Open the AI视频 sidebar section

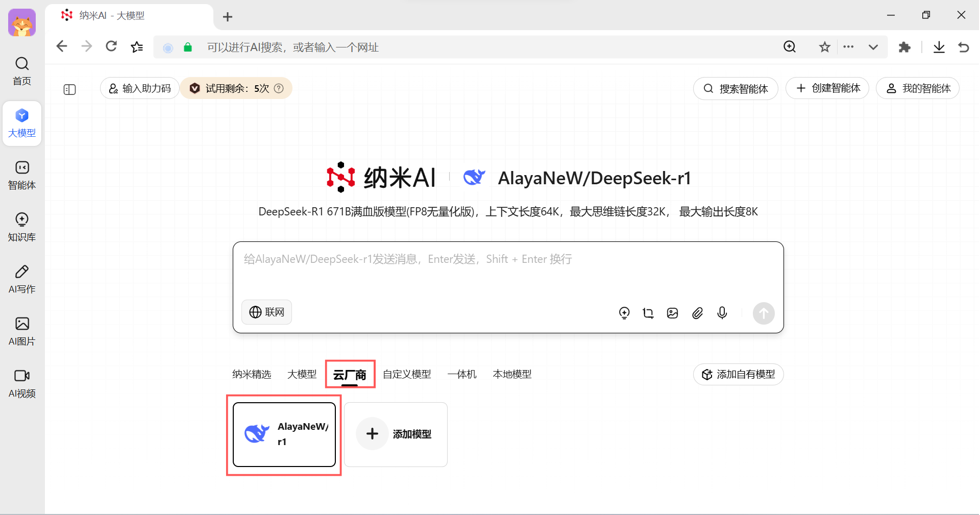(x=22, y=383)
